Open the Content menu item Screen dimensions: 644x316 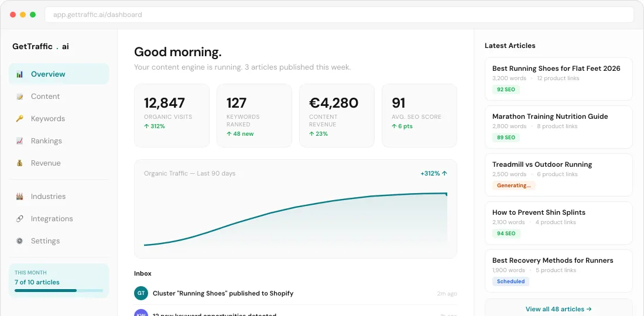(59, 97)
